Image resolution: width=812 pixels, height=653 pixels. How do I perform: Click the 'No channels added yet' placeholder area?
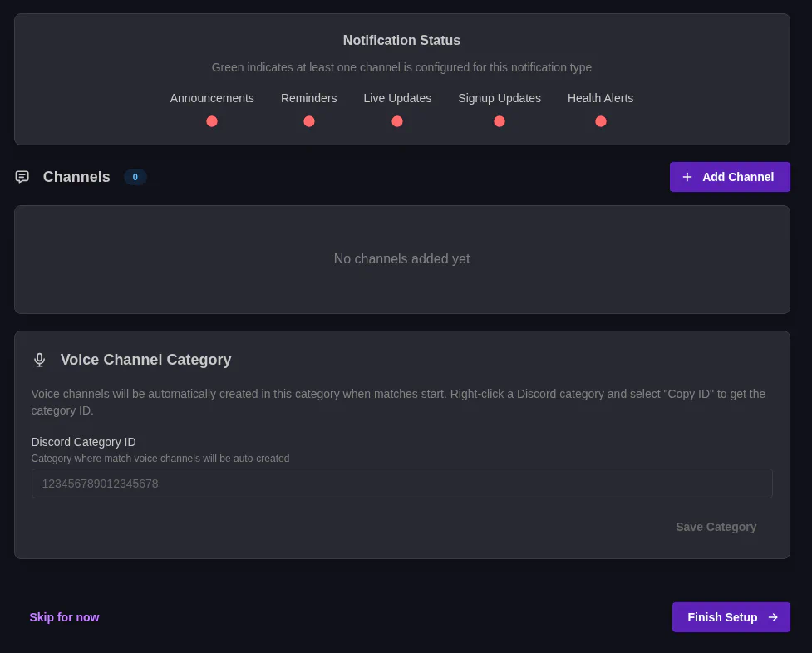[x=401, y=258]
